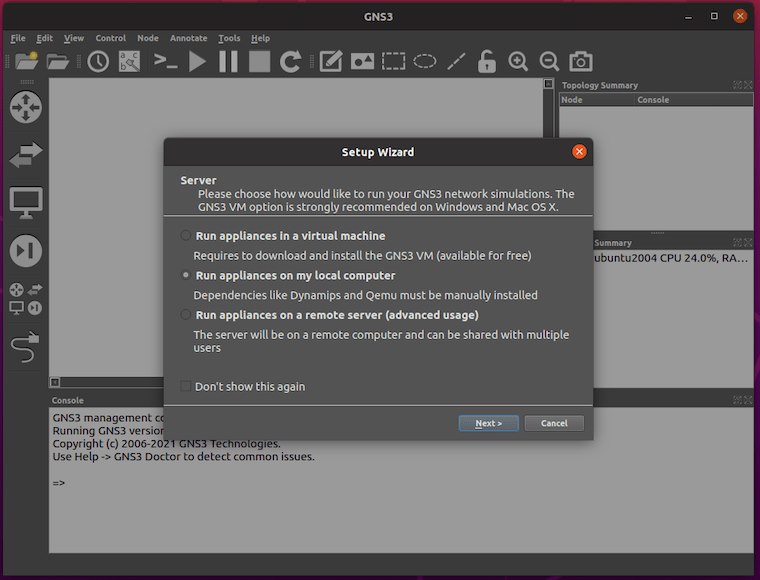Screen dimensions: 760x580
Task: Select the Draw an ellipse tool
Action: tap(425, 62)
